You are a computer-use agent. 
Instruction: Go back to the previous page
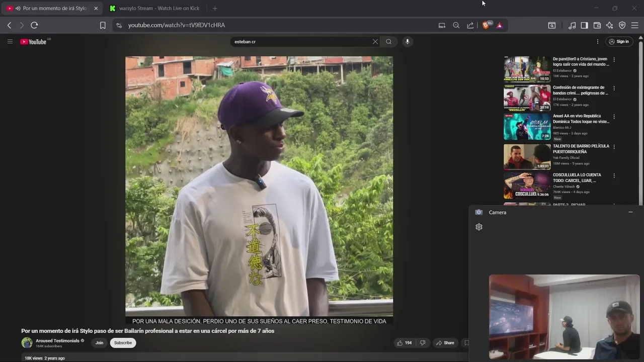(x=9, y=25)
